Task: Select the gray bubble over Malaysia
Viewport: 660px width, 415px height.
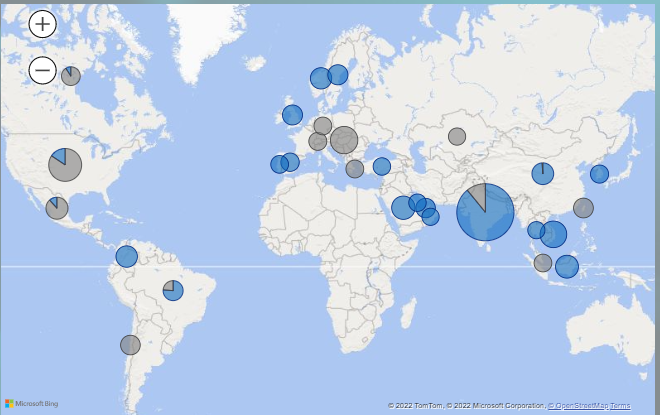Action: click(543, 263)
